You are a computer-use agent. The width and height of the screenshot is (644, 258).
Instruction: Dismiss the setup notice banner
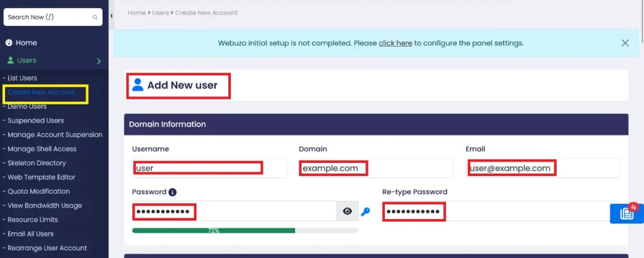(x=625, y=43)
